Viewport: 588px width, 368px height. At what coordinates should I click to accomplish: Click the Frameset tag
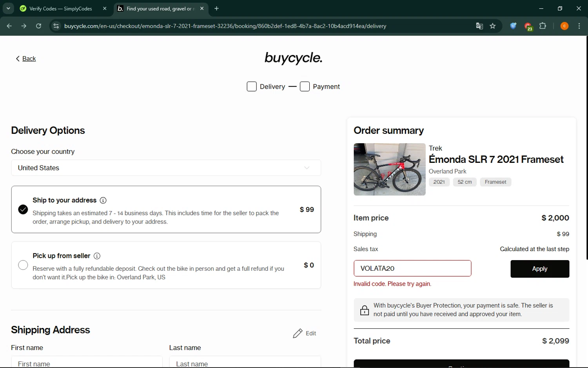coord(495,182)
